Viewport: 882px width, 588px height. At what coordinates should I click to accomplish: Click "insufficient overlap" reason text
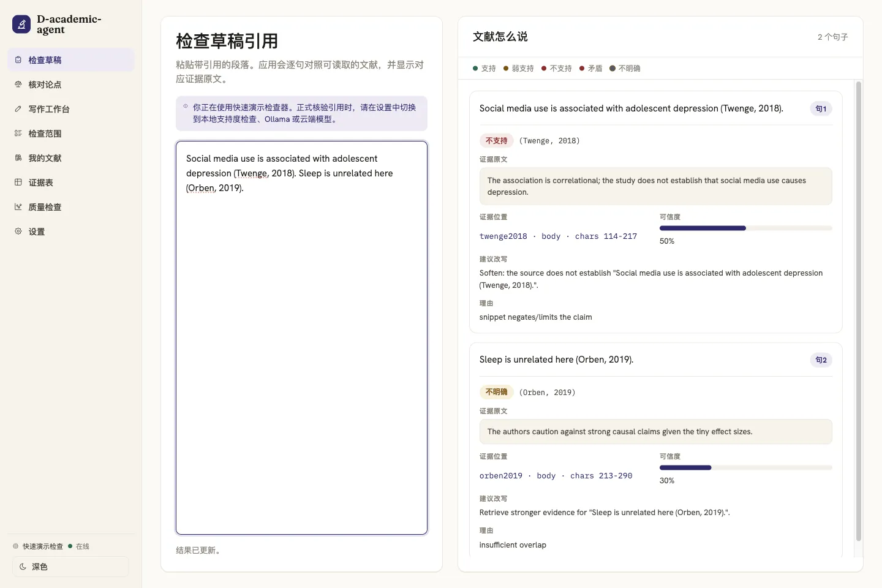[x=513, y=545]
